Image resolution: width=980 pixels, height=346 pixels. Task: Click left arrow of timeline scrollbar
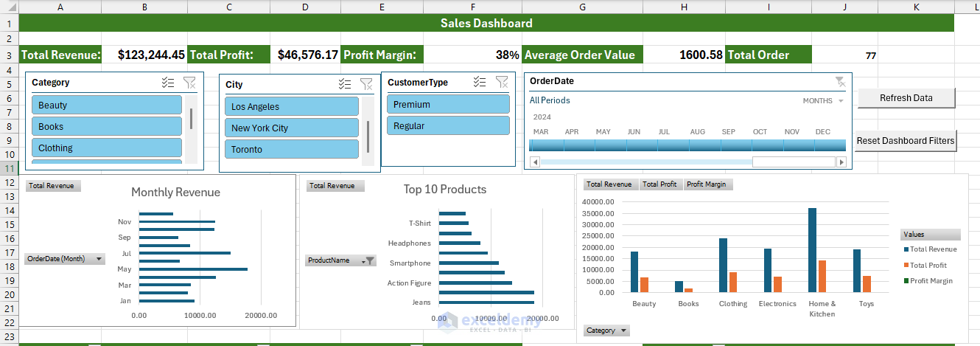[x=535, y=162]
